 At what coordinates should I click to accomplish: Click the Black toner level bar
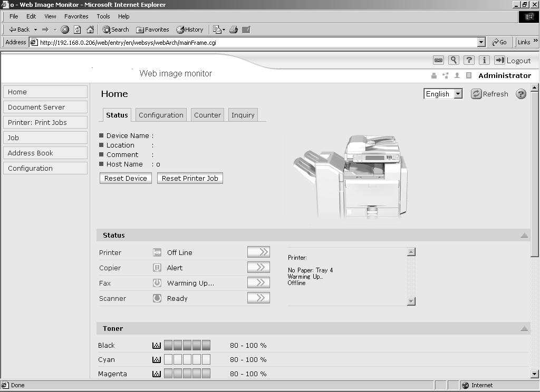[187, 345]
